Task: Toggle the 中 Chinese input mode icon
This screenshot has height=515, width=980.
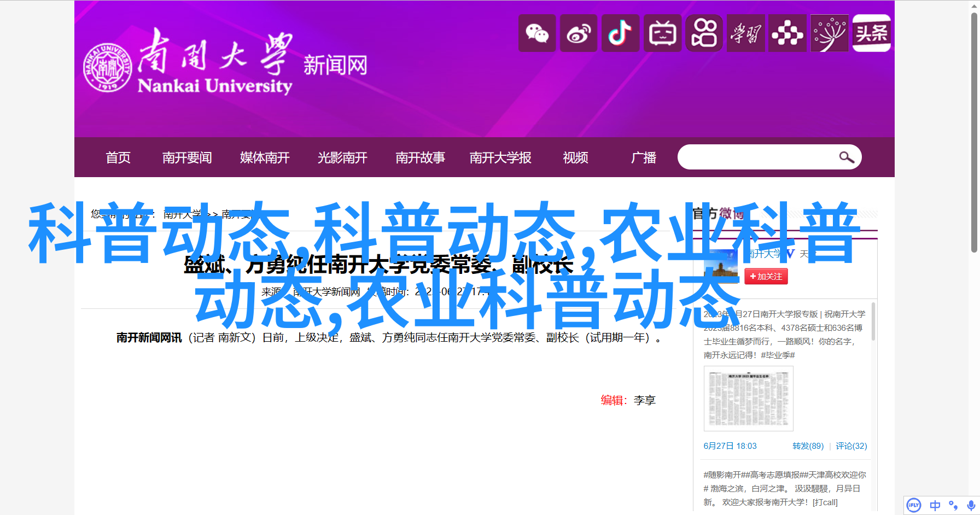Action: point(935,505)
